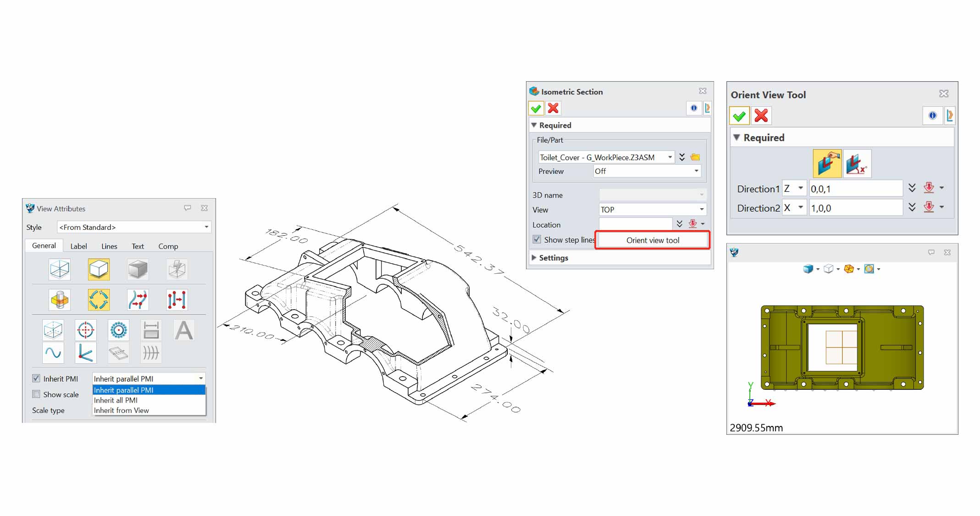Open the folder browse icon next to File/Part
Screen dimensions: 980x516
[695, 157]
